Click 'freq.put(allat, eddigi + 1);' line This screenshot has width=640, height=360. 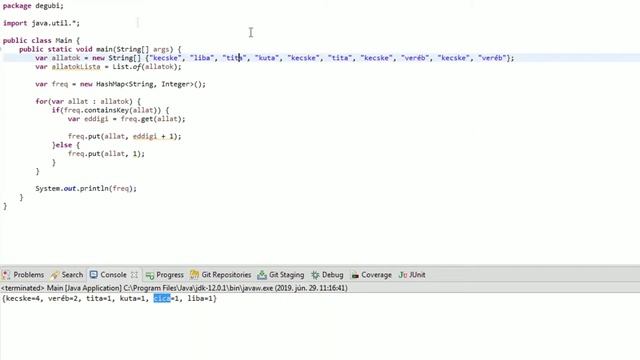124,136
